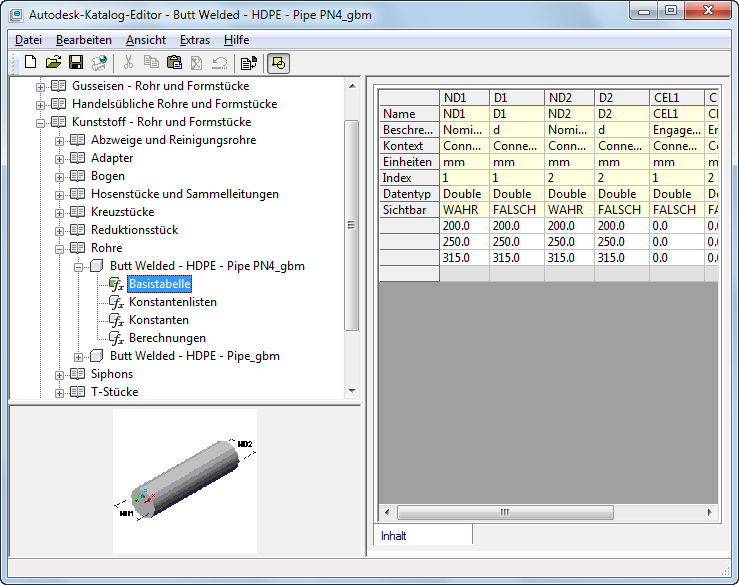This screenshot has height=585, width=739.
Task: Click the green fx icon beside Basistabelle
Action: pyautogui.click(x=116, y=284)
